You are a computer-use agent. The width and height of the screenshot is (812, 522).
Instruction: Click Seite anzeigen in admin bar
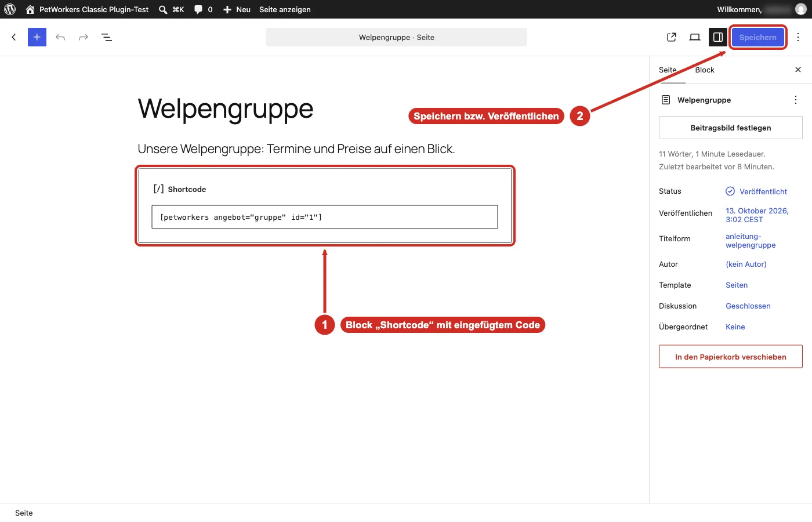[285, 9]
